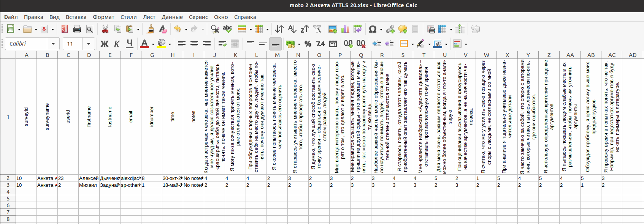
Task: Expand the font size dropdown
Action: click(89, 44)
